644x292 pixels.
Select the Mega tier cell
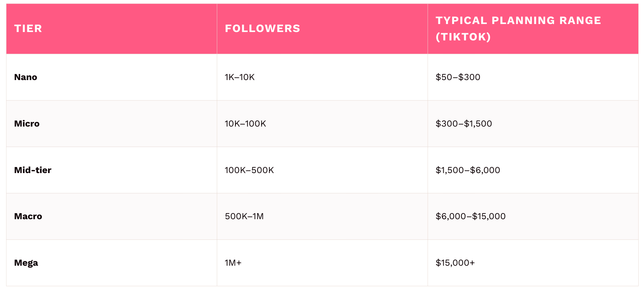coord(26,263)
